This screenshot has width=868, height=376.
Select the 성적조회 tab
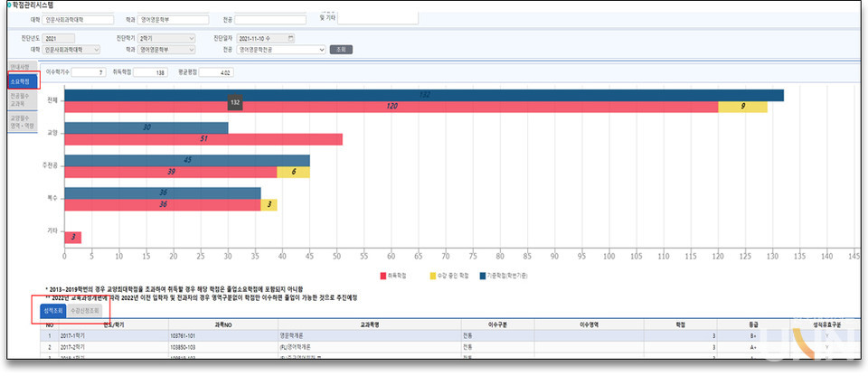pos(52,311)
